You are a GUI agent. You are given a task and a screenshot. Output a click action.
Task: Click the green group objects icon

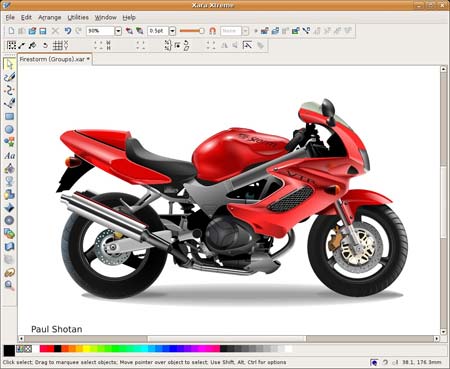(x=296, y=31)
